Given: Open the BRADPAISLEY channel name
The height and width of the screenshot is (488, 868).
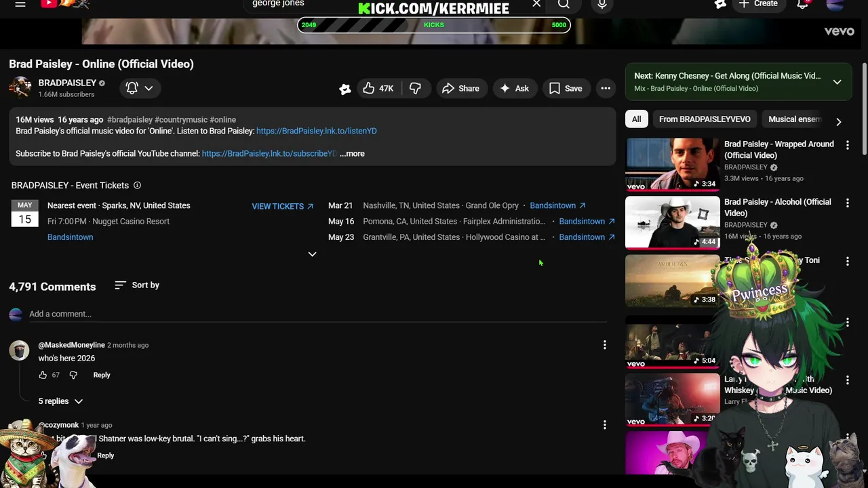Looking at the screenshot, I should (x=67, y=83).
